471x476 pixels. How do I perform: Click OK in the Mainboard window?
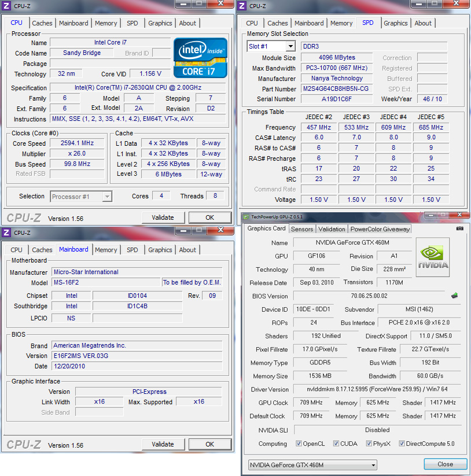pyautogui.click(x=210, y=444)
